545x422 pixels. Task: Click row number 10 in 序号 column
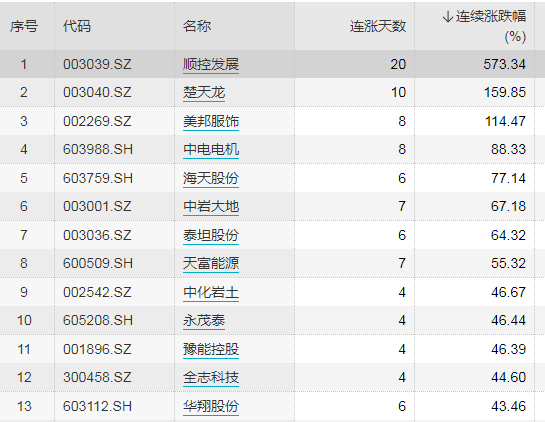tap(24, 320)
